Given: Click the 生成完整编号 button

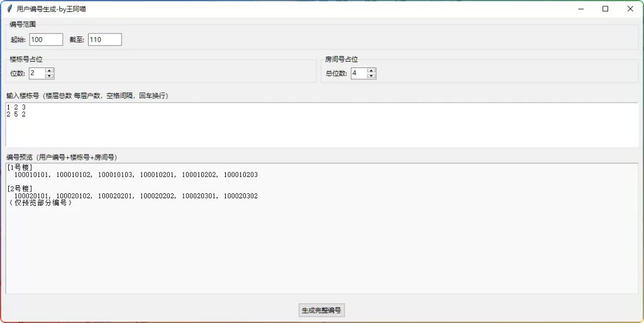Looking at the screenshot, I should coord(321,310).
